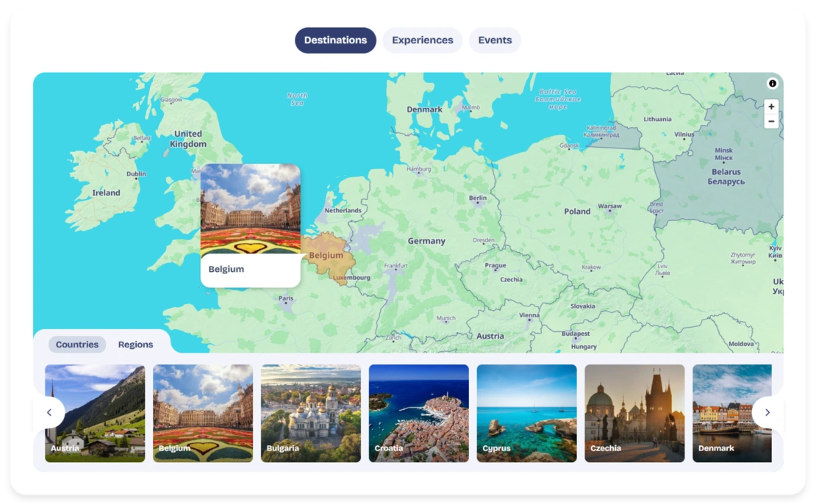Click the Moldova label on the map
This screenshot has width=816, height=504.
[x=741, y=344]
